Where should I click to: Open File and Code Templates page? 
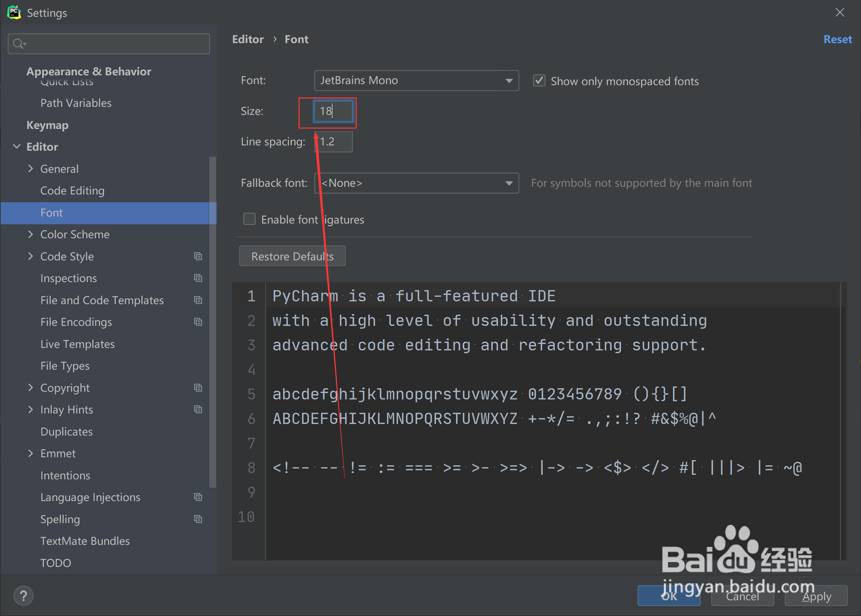click(x=102, y=300)
